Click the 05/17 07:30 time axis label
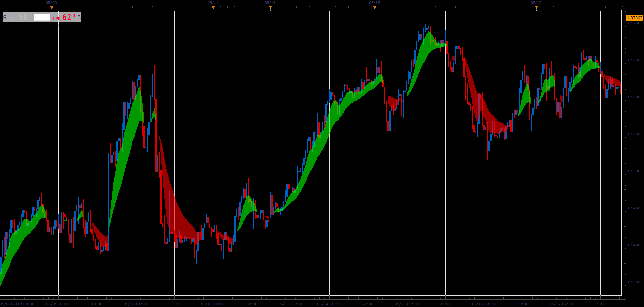Image resolution: width=644 pixels, height=307 pixels. point(561,304)
